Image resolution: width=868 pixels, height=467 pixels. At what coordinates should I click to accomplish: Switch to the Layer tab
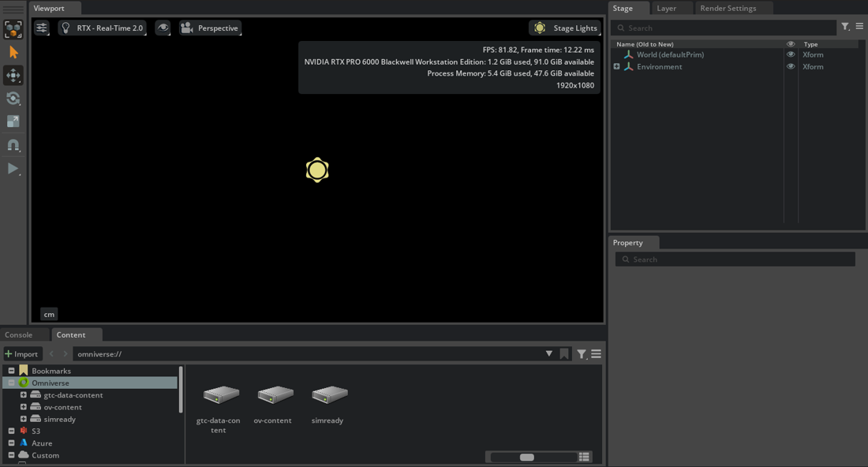667,9
